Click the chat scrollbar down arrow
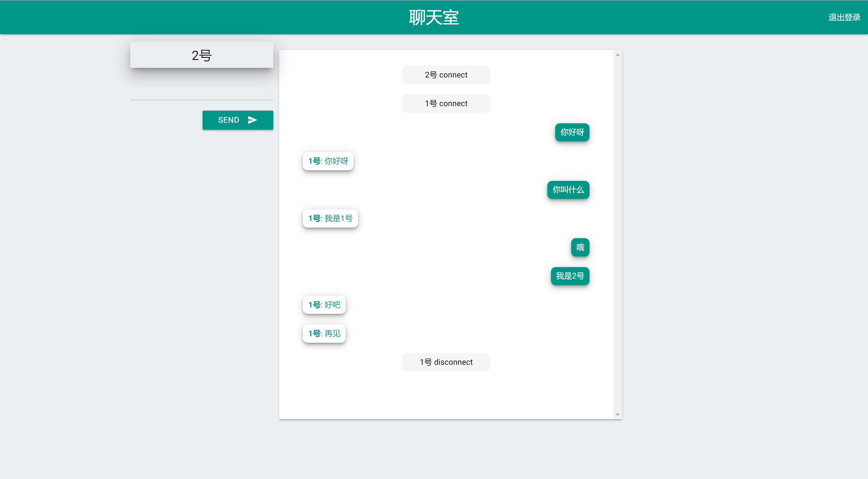This screenshot has width=868, height=479. pyautogui.click(x=617, y=414)
